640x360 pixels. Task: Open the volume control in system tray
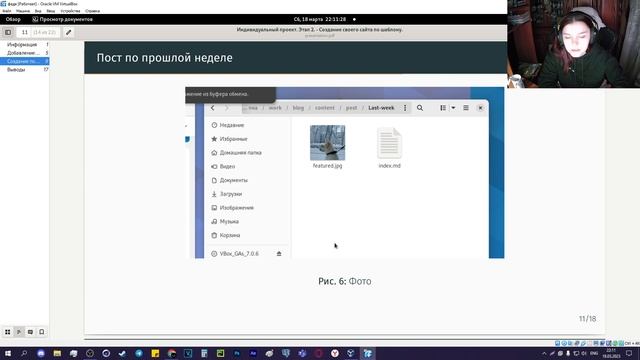(x=584, y=353)
